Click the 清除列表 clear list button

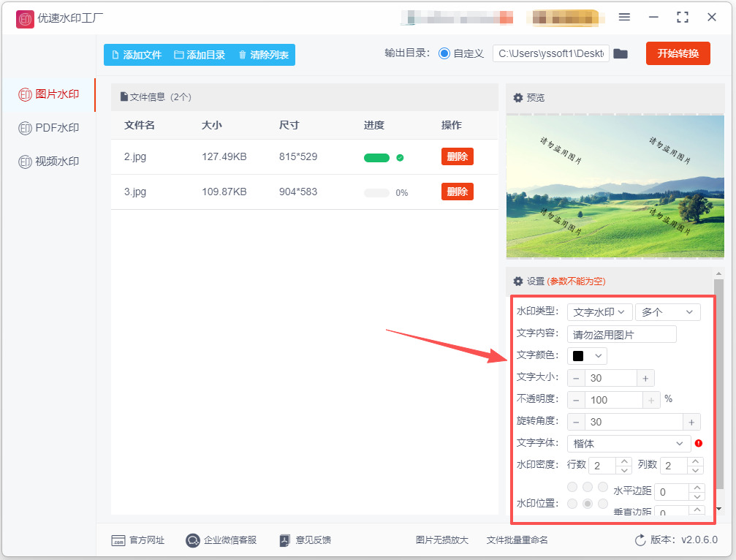click(264, 55)
